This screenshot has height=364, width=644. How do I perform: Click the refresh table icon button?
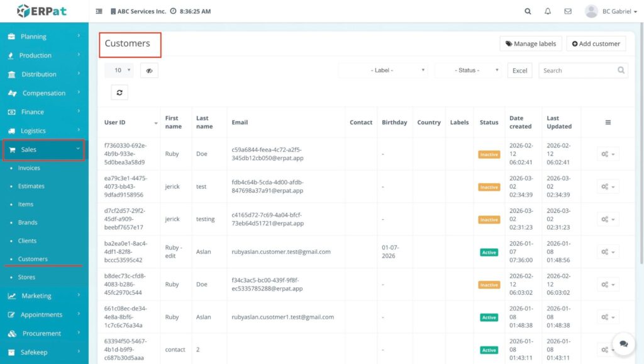pyautogui.click(x=119, y=93)
